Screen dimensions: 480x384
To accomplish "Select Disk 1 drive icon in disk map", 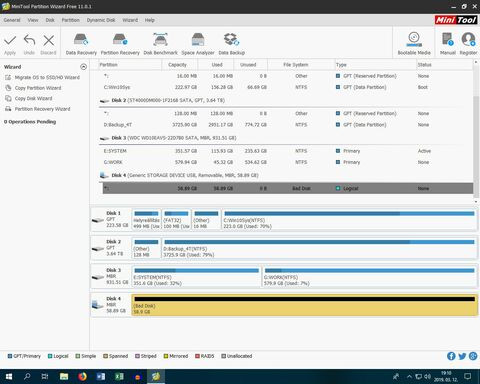I will (x=98, y=220).
